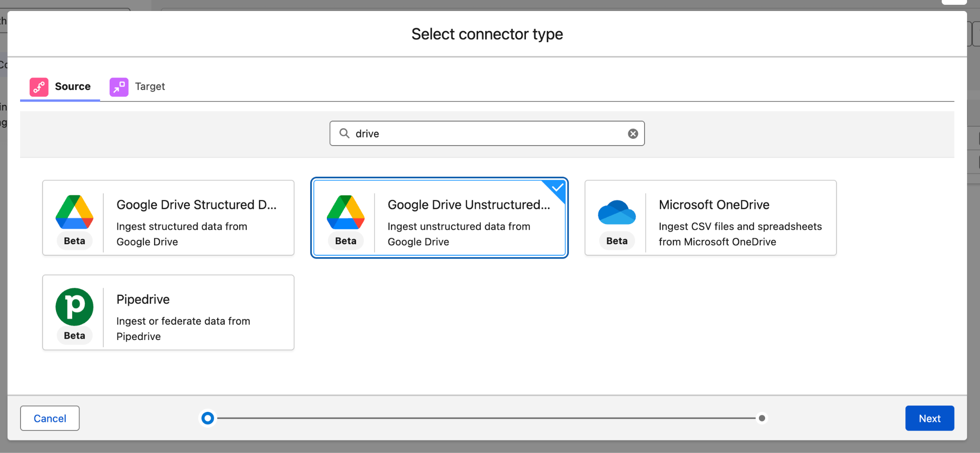Select the Google Drive Unstructured title
The image size is (980, 453).
[x=469, y=204]
